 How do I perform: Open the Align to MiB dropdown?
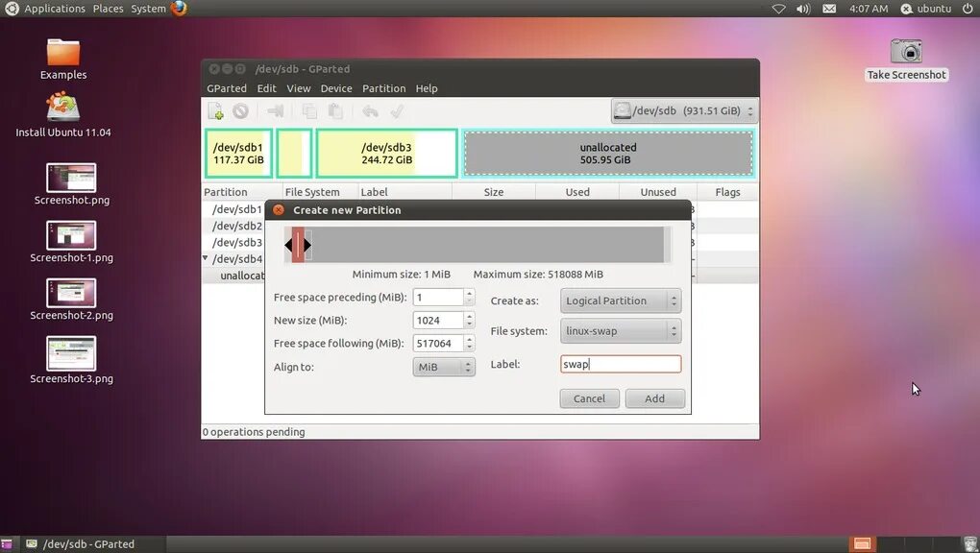click(444, 367)
